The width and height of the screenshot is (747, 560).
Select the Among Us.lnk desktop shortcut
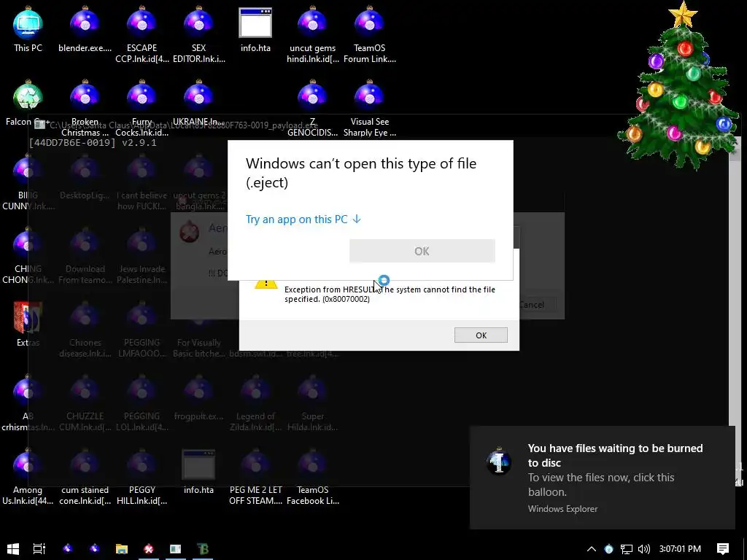pyautogui.click(x=28, y=476)
